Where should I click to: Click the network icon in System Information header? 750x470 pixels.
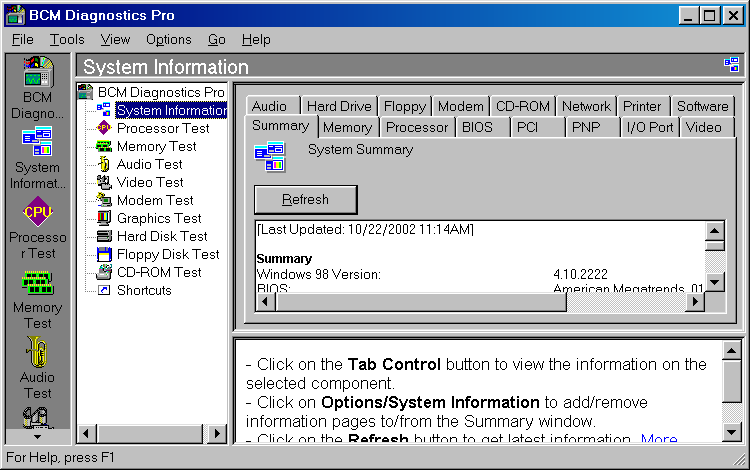[731, 65]
